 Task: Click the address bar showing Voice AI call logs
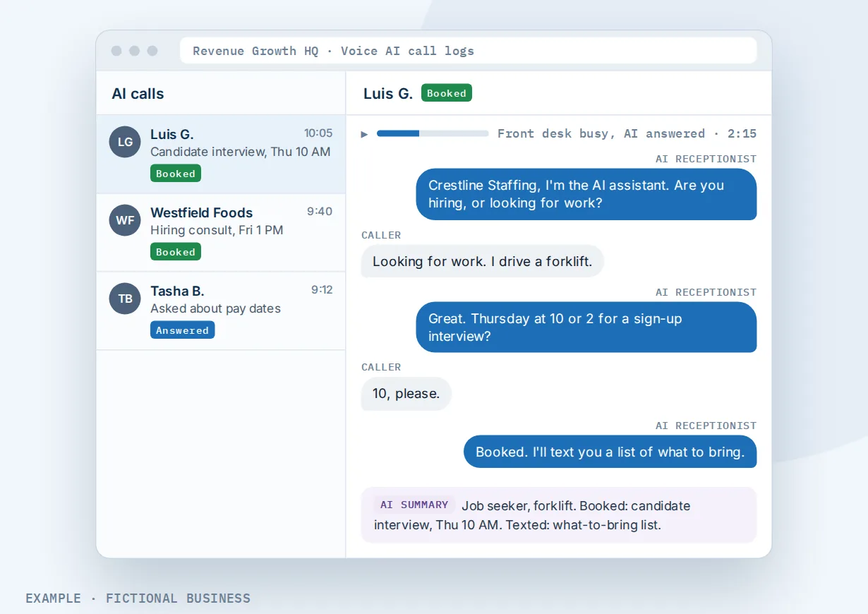coord(469,51)
